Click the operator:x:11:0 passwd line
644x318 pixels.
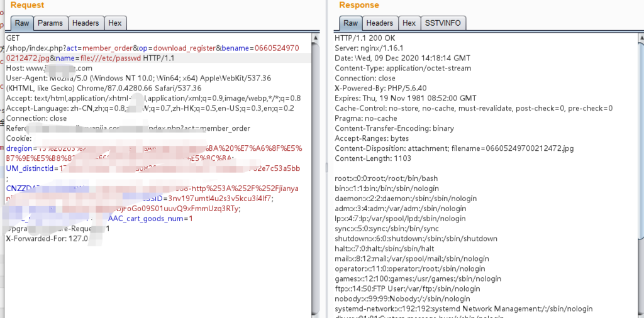410,269
